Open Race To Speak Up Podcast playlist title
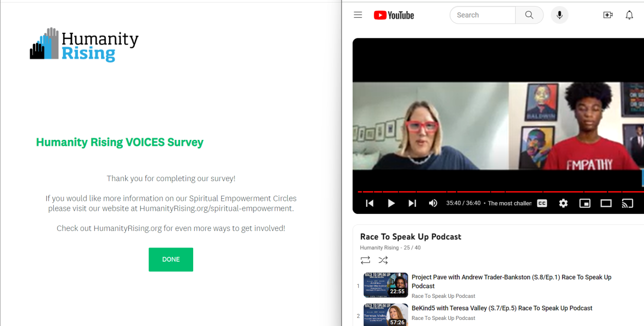 click(411, 236)
